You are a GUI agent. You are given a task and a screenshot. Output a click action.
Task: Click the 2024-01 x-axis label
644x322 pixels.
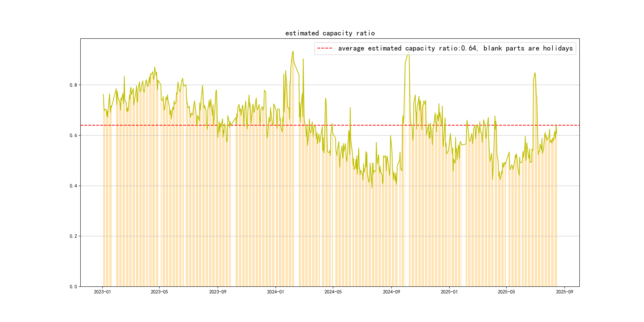[275, 292]
